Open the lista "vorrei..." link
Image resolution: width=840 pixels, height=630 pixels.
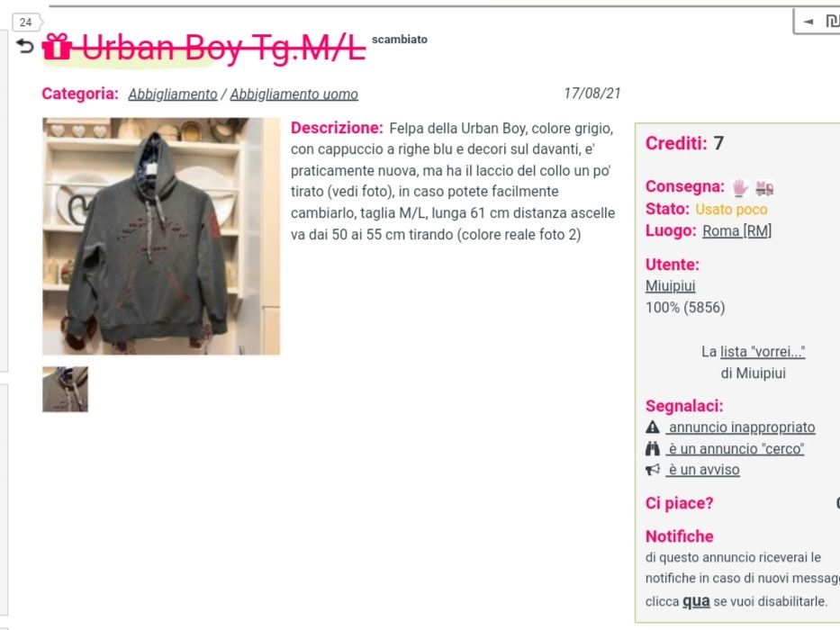(763, 352)
